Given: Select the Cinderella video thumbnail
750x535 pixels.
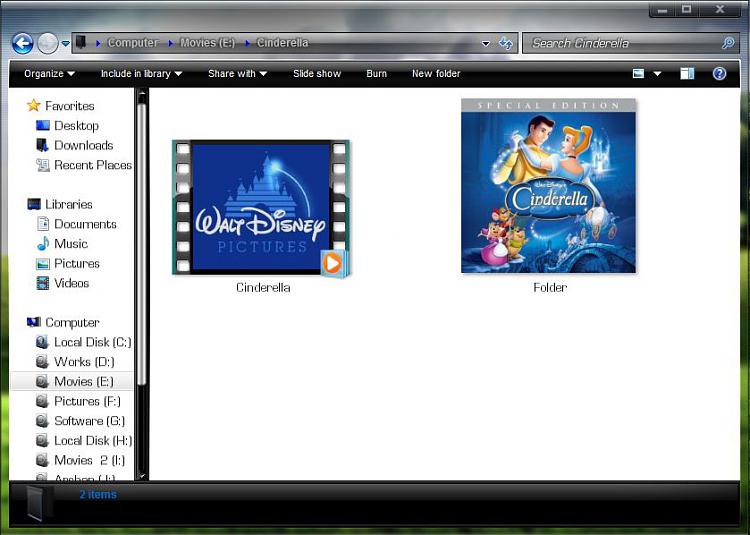Looking at the screenshot, I should coord(261,208).
